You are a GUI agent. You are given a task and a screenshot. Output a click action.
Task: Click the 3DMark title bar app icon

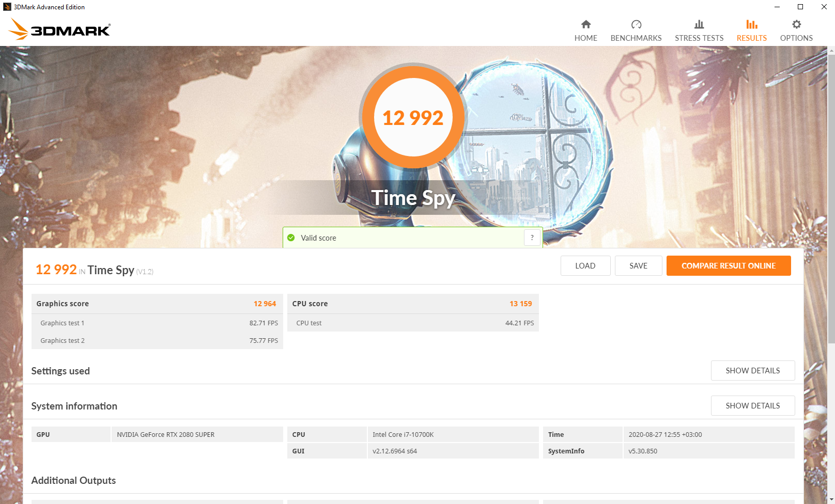click(x=7, y=7)
